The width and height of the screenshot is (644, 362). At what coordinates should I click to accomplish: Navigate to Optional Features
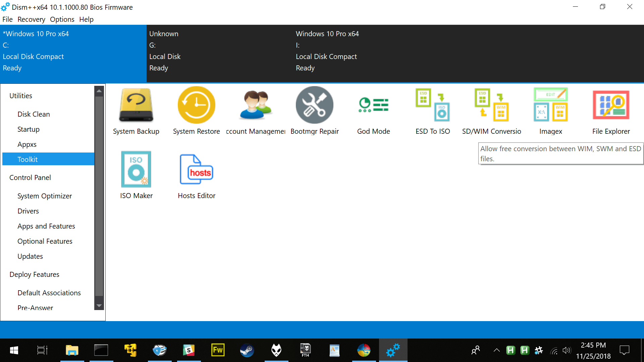point(45,241)
